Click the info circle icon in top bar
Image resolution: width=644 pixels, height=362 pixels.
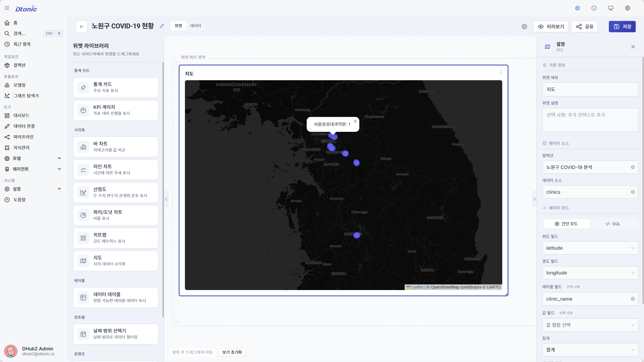click(594, 8)
